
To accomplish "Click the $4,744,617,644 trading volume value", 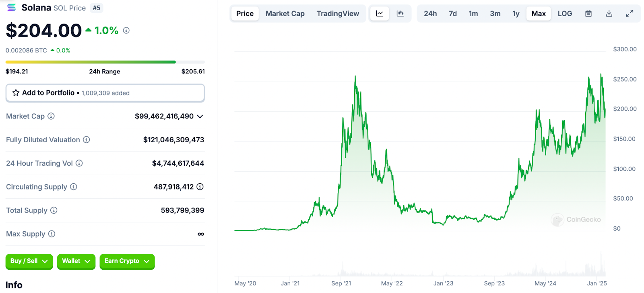I will [x=178, y=163].
